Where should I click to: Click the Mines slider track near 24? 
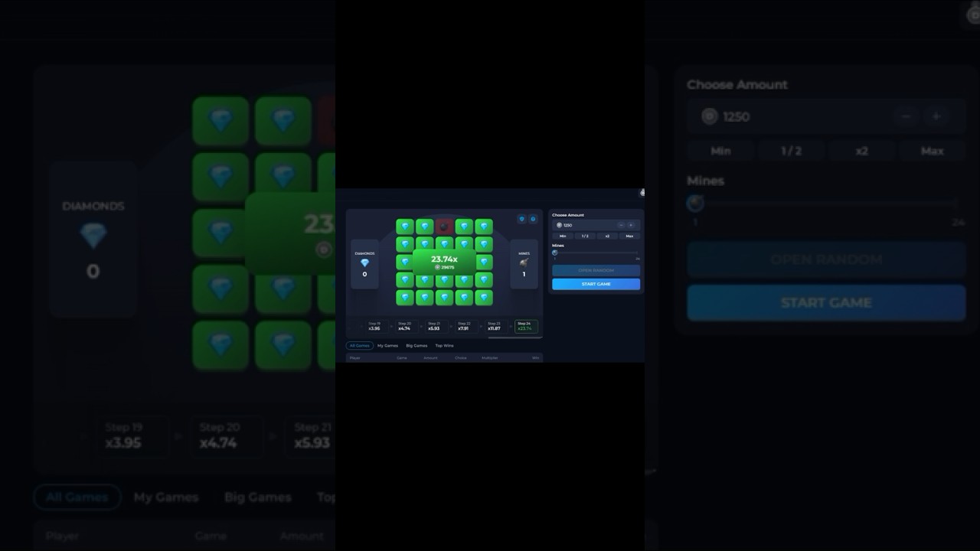click(x=636, y=253)
